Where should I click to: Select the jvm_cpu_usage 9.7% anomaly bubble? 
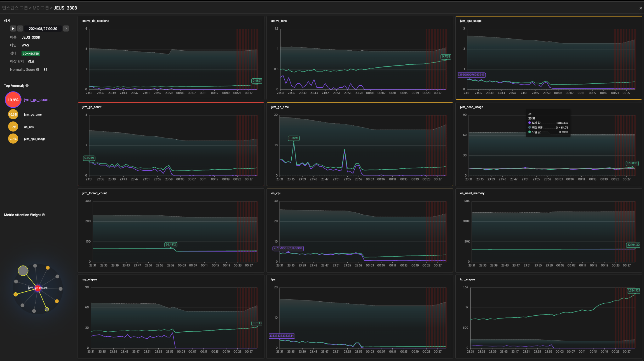pos(13,139)
